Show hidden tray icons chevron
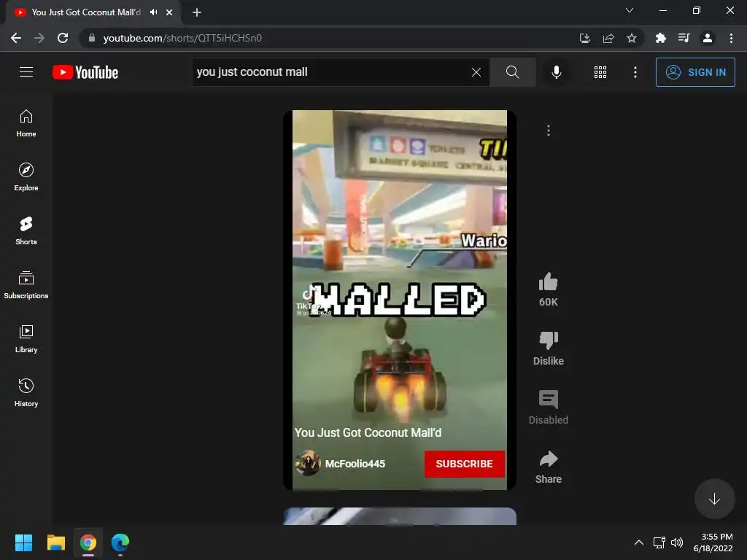The image size is (747, 560). coord(639,542)
